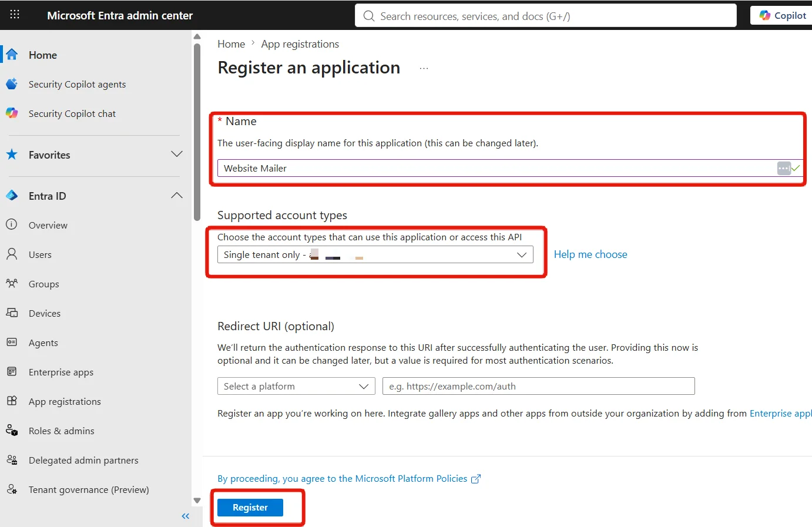The height and width of the screenshot is (527, 812).
Task: Click the search resources input box
Action: coord(546,16)
